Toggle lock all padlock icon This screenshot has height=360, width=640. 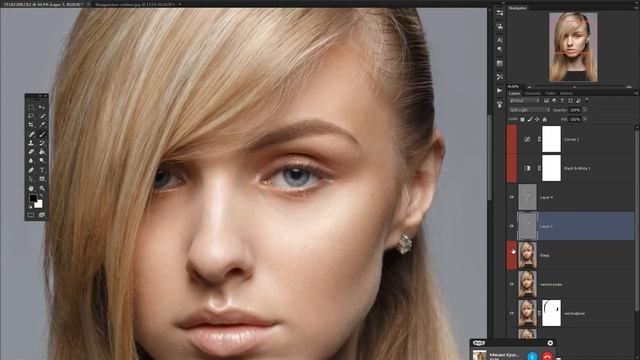(544, 120)
